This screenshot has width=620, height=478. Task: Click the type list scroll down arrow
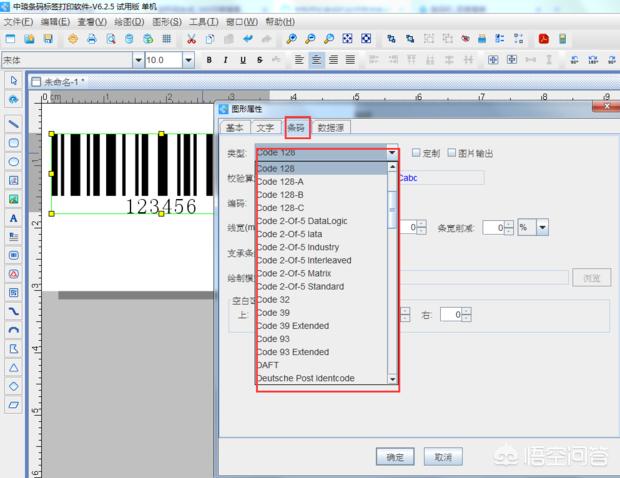click(392, 379)
